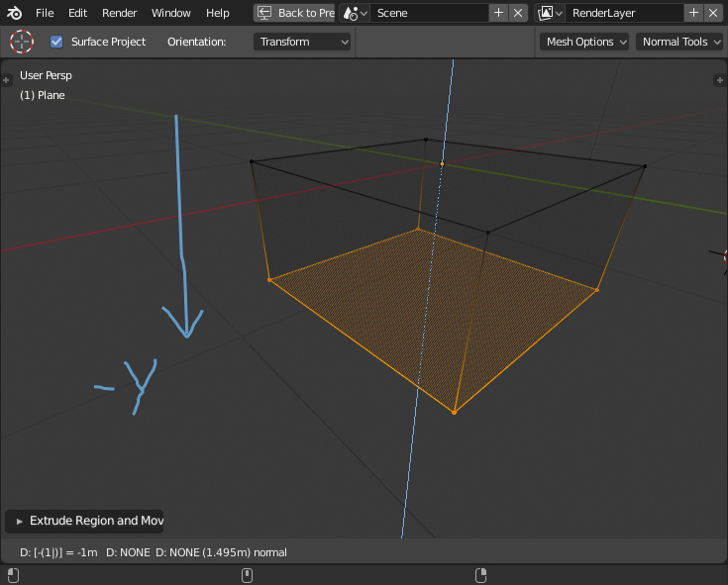Expand Extrude Region and Move panel
Screen dimensions: 728x585
[84, 521]
